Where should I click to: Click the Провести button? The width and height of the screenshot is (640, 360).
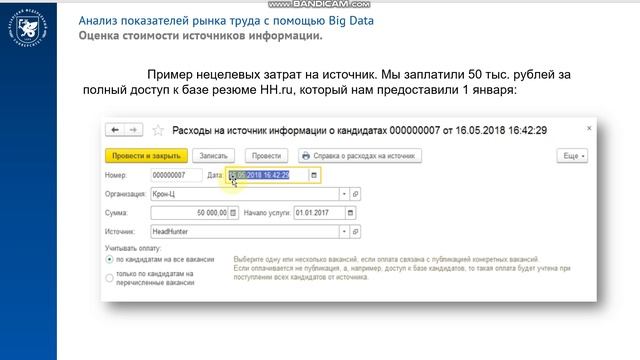(266, 156)
